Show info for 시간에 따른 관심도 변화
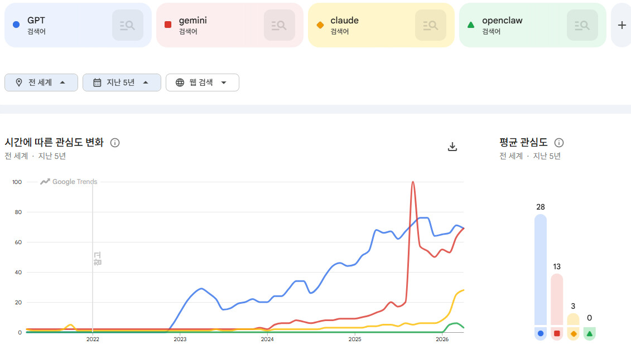Image resolution: width=631 pixels, height=364 pixels. click(x=115, y=143)
